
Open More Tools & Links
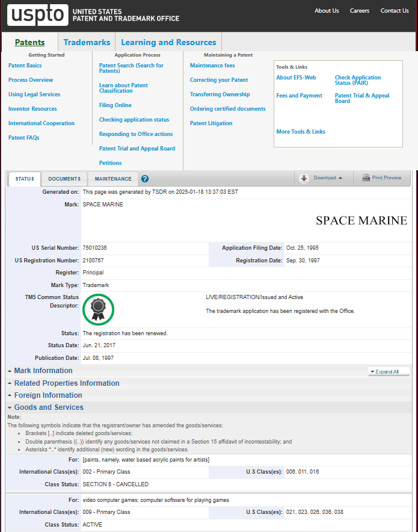tap(301, 132)
